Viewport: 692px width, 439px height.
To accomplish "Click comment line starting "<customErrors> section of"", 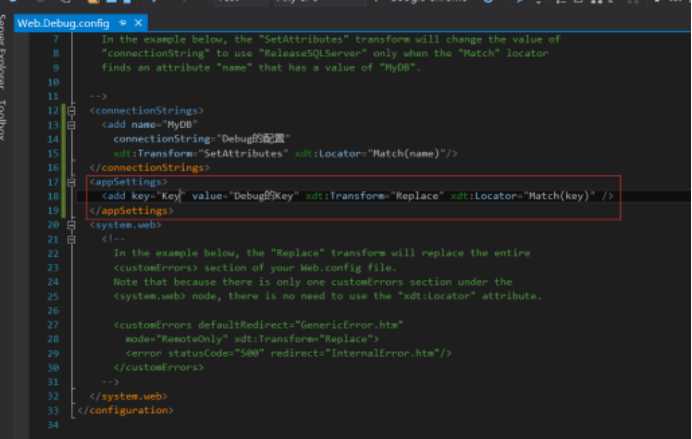I will tap(255, 267).
